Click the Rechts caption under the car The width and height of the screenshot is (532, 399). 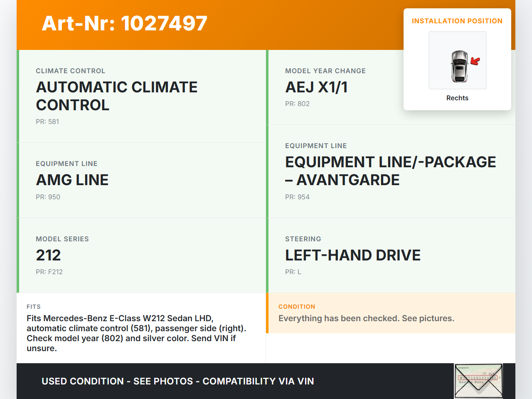coord(457,98)
